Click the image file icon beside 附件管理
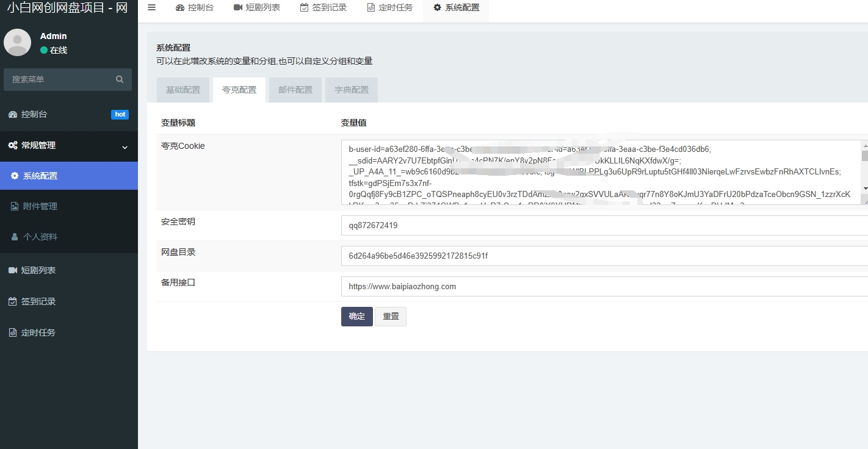The width and height of the screenshot is (868, 449). click(x=15, y=206)
